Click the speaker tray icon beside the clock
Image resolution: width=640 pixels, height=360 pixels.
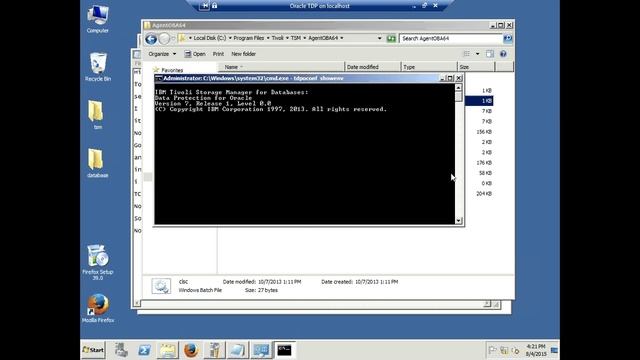coord(516,350)
